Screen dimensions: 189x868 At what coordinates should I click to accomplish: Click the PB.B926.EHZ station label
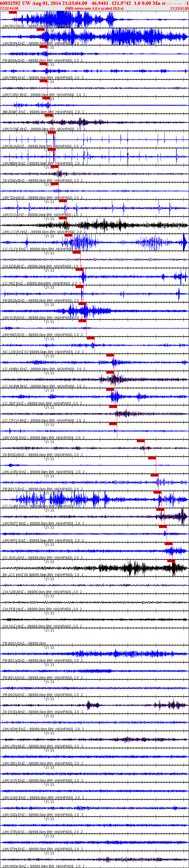tap(43, 301)
